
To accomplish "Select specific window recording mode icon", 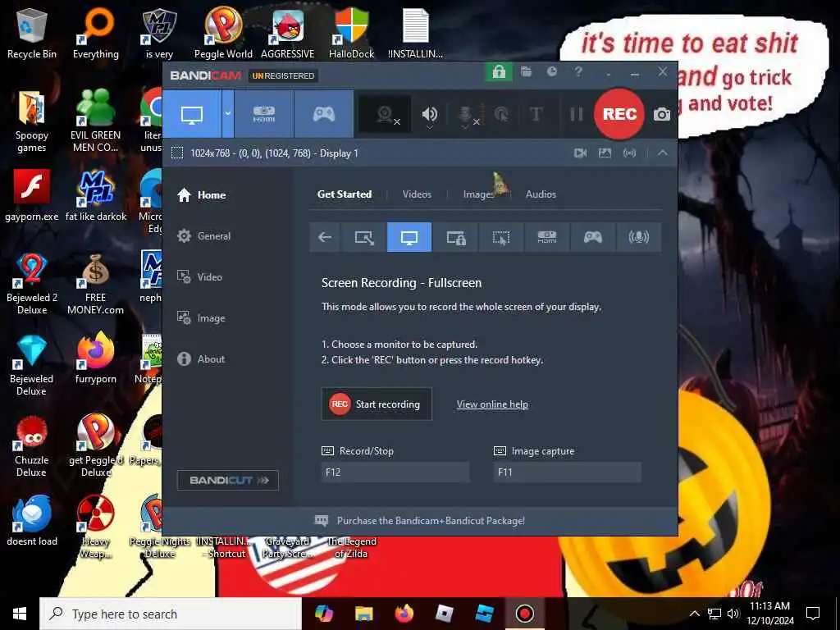I will click(x=455, y=237).
